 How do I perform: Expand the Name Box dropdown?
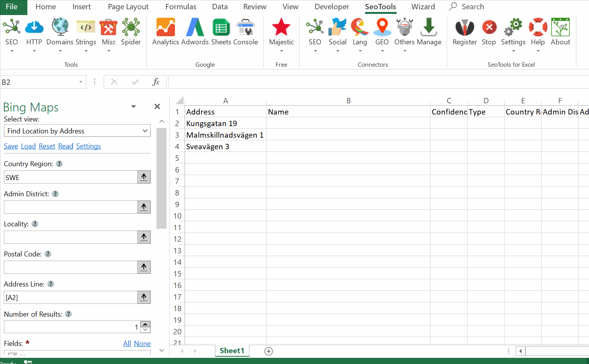(81, 82)
